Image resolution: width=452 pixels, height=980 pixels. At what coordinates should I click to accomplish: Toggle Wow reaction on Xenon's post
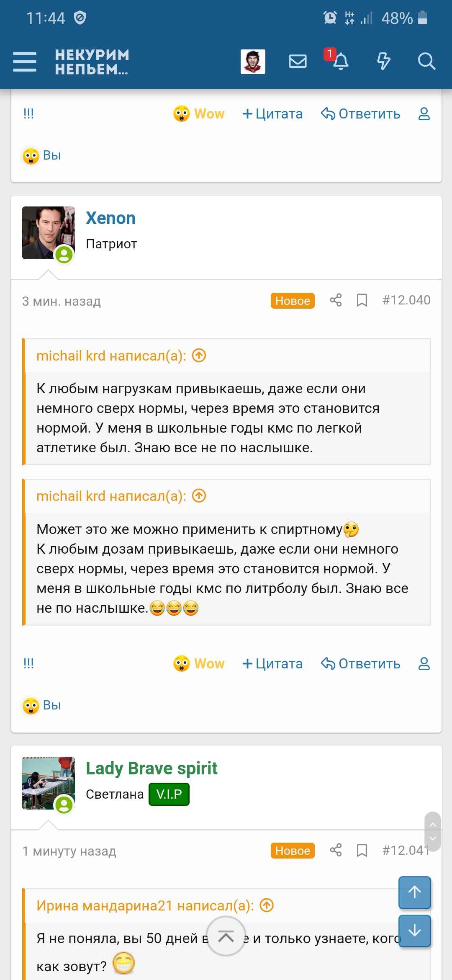[199, 664]
